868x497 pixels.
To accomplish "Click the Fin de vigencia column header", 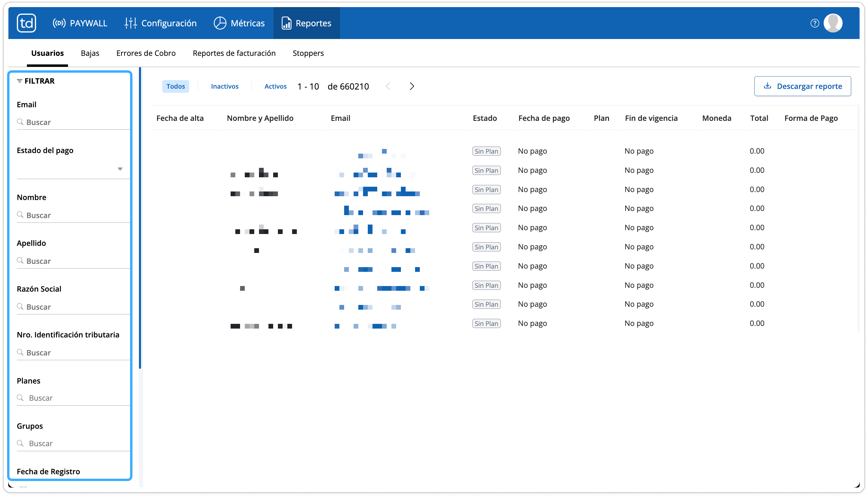I will tap(651, 118).
